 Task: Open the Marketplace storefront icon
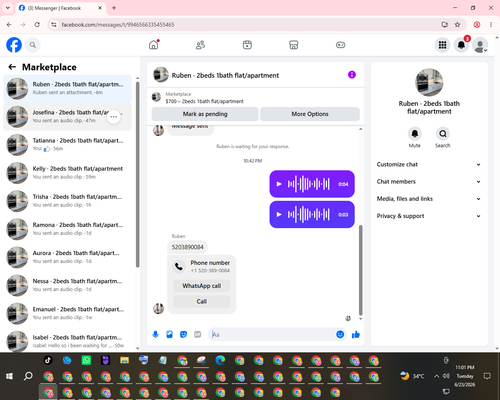click(294, 45)
